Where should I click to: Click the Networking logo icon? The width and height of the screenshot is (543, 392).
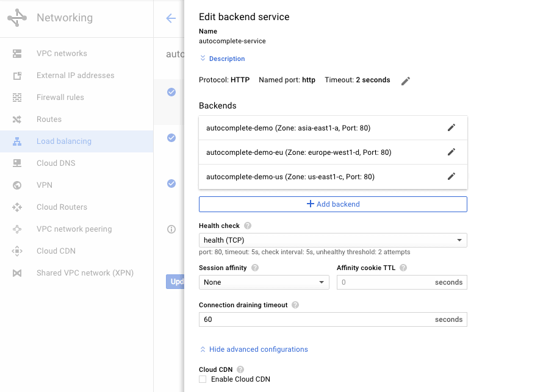[16, 18]
